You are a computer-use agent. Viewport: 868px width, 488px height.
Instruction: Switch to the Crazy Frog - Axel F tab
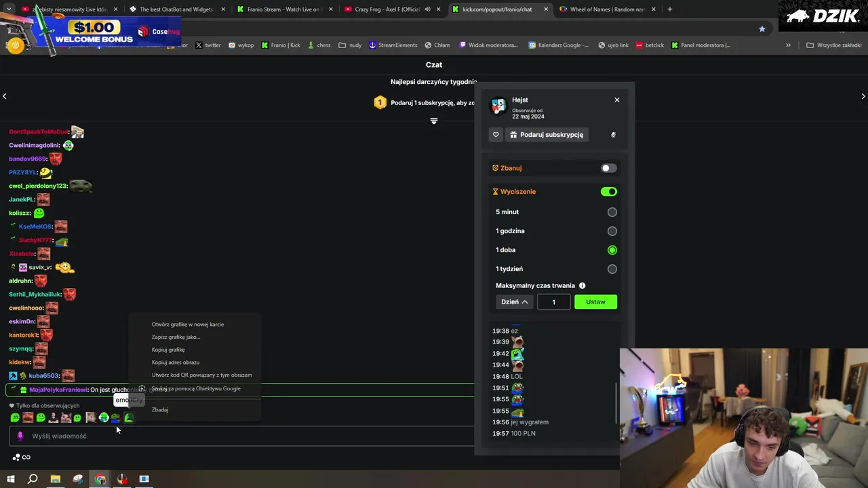pos(387,9)
